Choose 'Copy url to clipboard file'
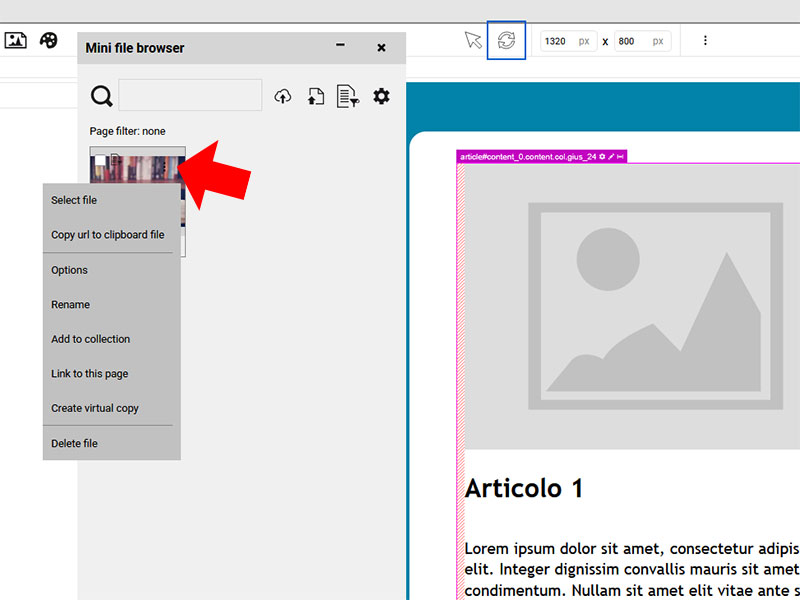Viewport: 800px width, 600px height. (108, 235)
